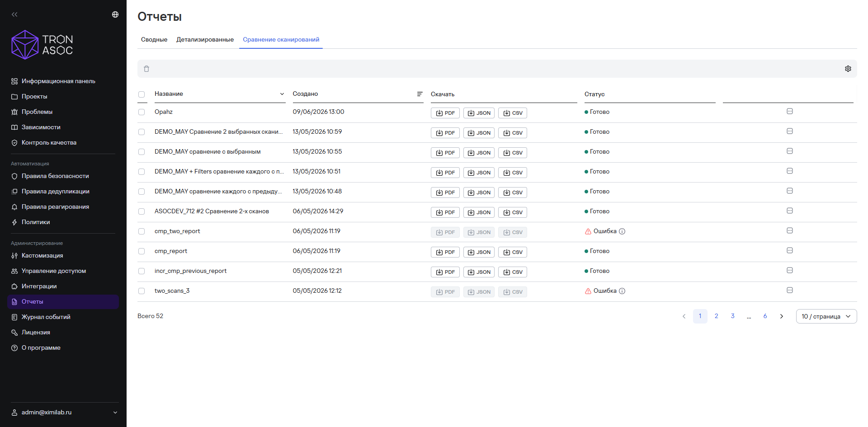Download CSV for DEMO_MAY + Filters report
Screen dimensions: 868x427
[x=513, y=173]
